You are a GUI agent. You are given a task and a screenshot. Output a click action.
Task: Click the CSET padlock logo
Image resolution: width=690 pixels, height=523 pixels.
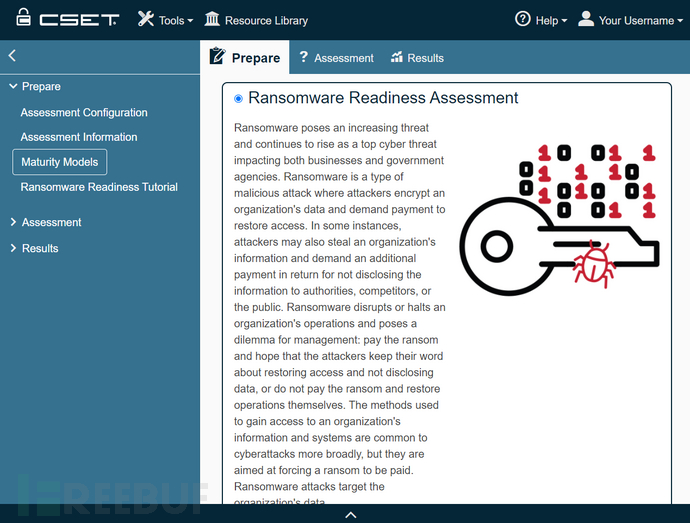pyautogui.click(x=23, y=19)
